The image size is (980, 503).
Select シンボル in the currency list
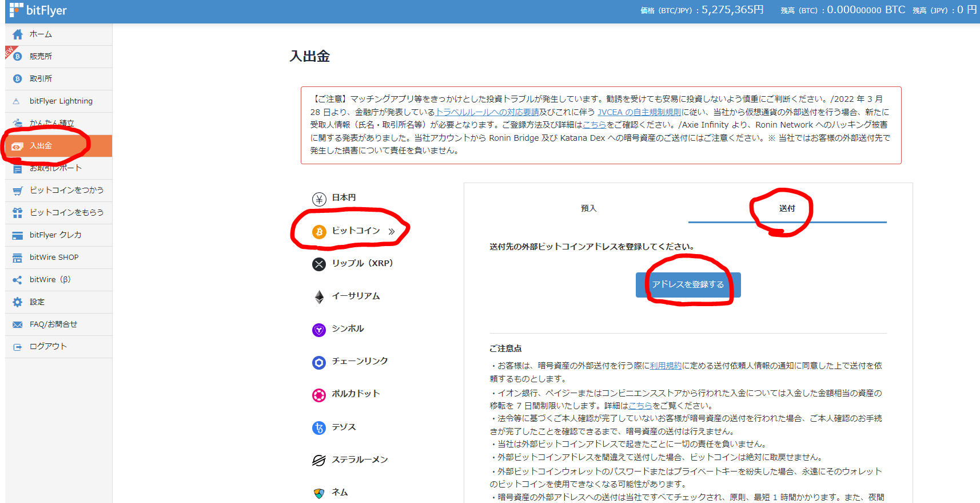click(348, 328)
